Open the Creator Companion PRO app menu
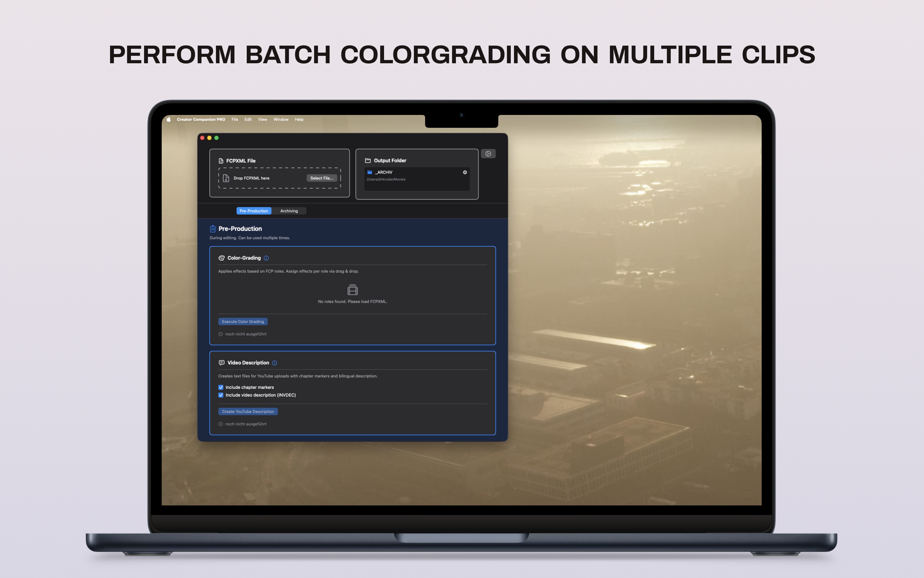Viewport: 924px width, 578px height. click(201, 119)
